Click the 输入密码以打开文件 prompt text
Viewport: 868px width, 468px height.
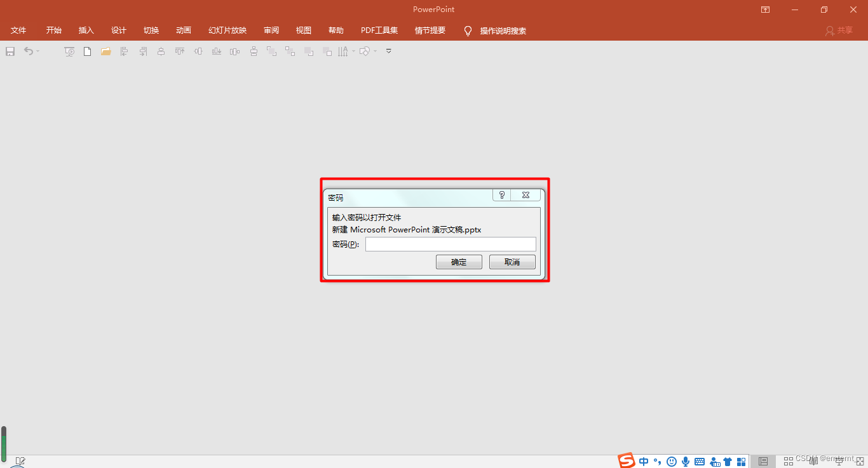tap(367, 218)
